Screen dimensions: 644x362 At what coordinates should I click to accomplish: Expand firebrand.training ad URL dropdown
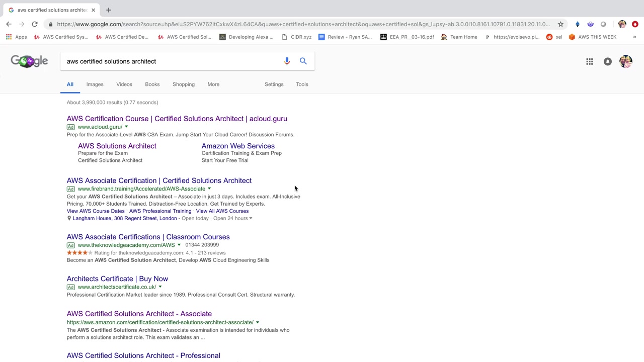click(x=209, y=189)
